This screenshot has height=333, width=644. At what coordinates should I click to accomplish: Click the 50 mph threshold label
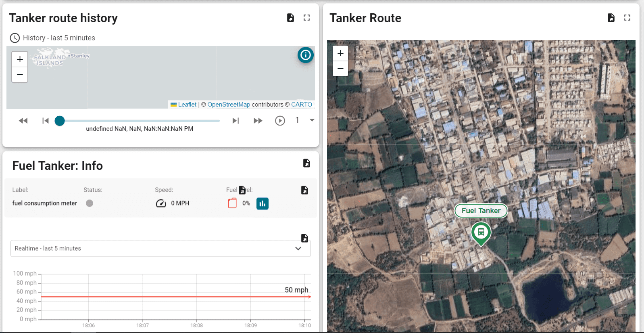[296, 290]
